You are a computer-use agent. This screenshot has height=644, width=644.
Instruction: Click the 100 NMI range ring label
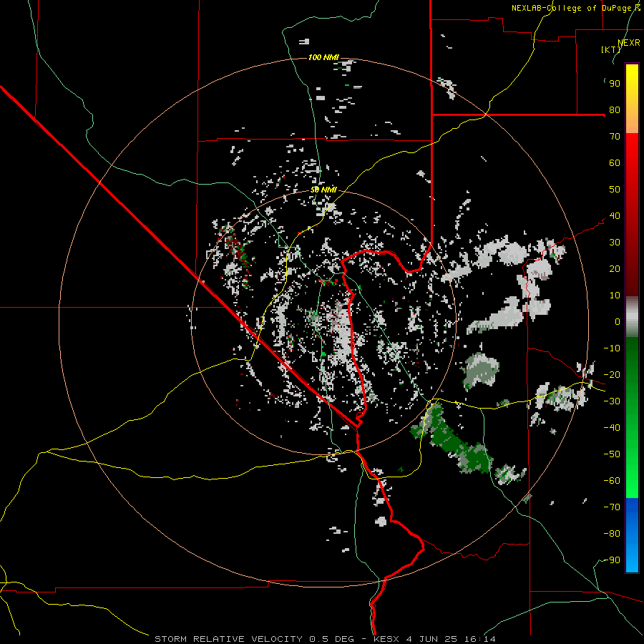point(323,57)
